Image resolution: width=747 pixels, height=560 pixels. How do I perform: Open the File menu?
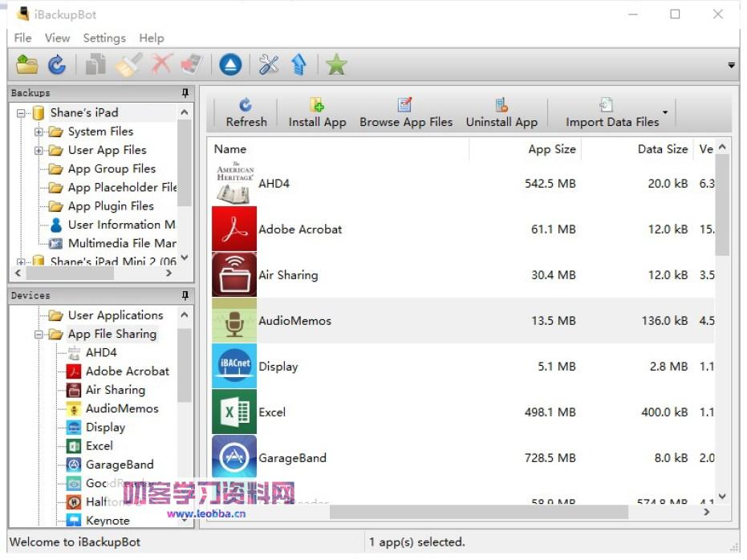pos(22,38)
